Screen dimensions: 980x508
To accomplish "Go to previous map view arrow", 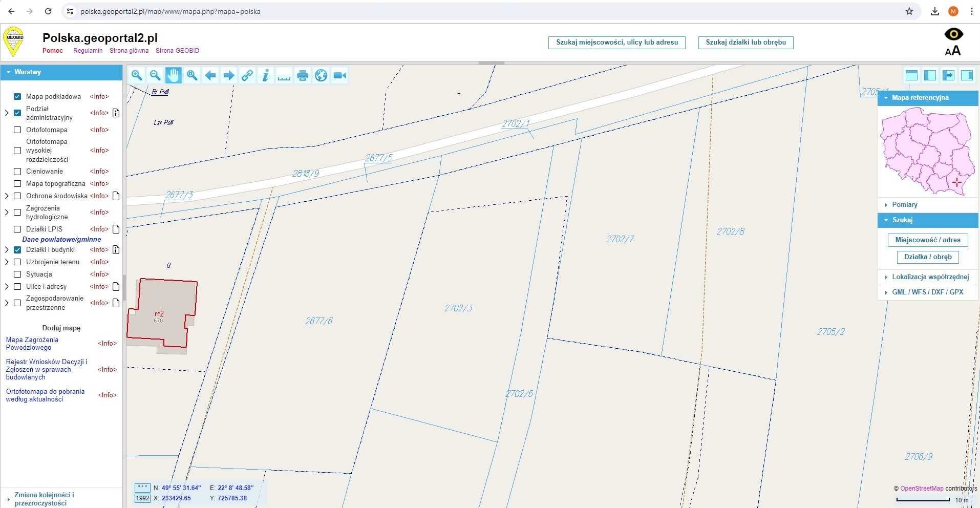I will (210, 76).
